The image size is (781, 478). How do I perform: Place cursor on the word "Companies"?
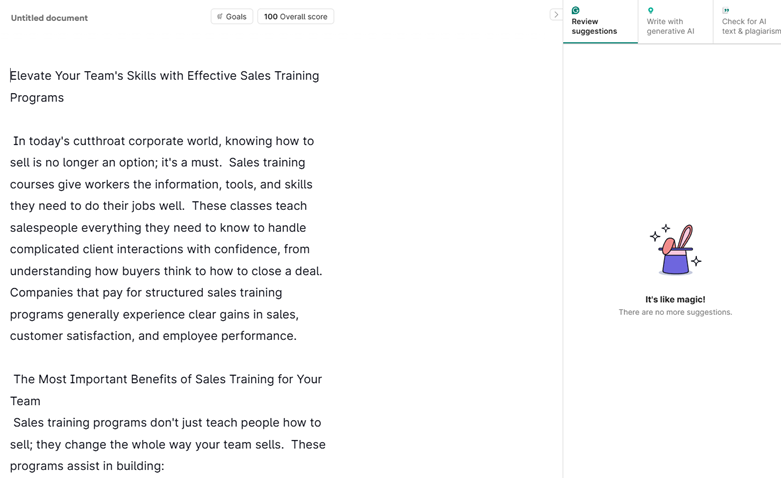click(40, 293)
